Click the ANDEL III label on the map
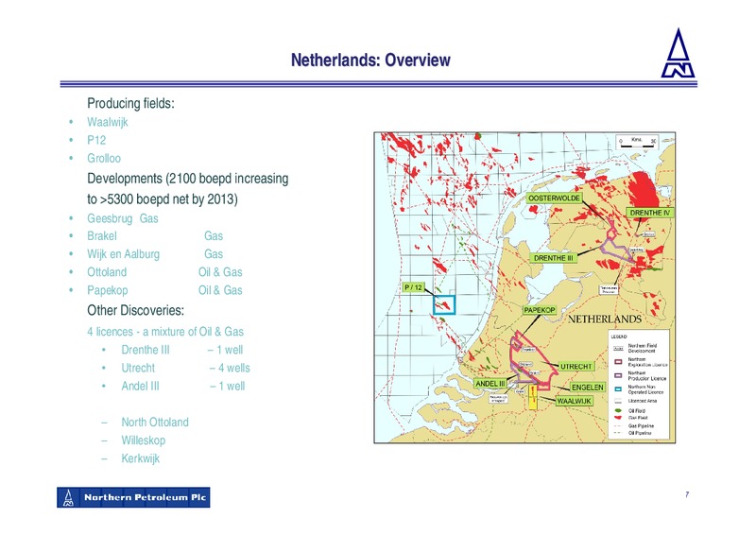756x535 pixels. [x=490, y=384]
